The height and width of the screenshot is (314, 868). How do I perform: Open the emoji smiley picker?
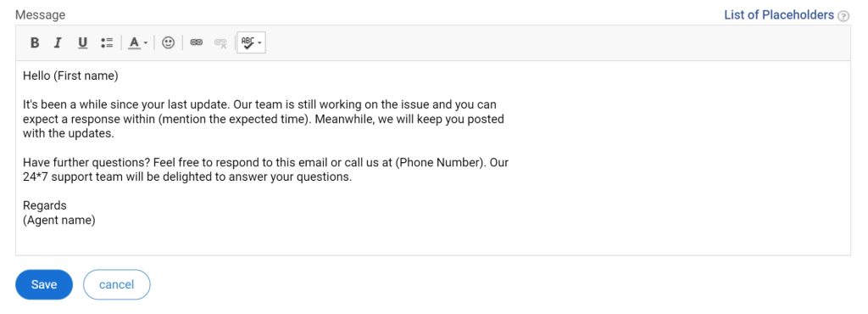[x=169, y=42]
